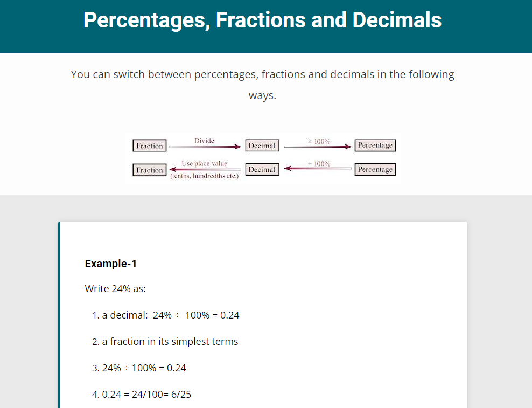Click the '× 100%' arrow label
This screenshot has width=532, height=408.
click(x=319, y=141)
